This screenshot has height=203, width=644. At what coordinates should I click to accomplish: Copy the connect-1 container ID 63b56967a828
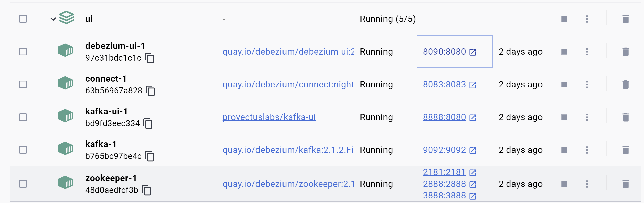150,91
